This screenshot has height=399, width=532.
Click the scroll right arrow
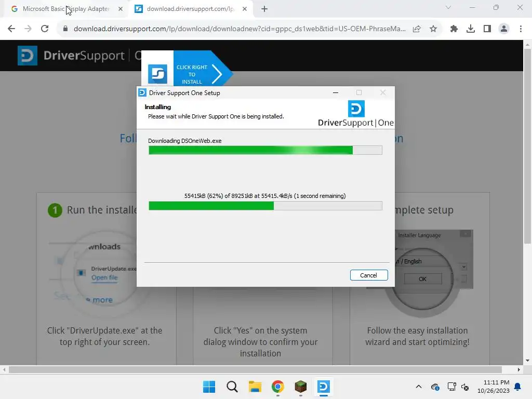click(519, 369)
